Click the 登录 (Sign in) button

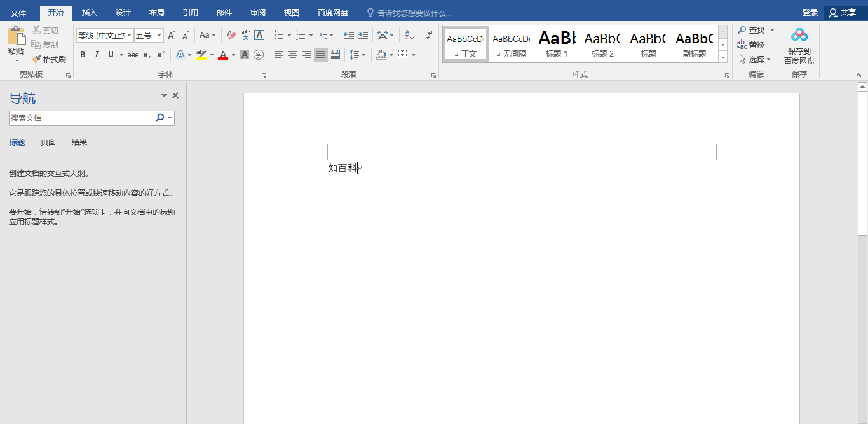(810, 13)
